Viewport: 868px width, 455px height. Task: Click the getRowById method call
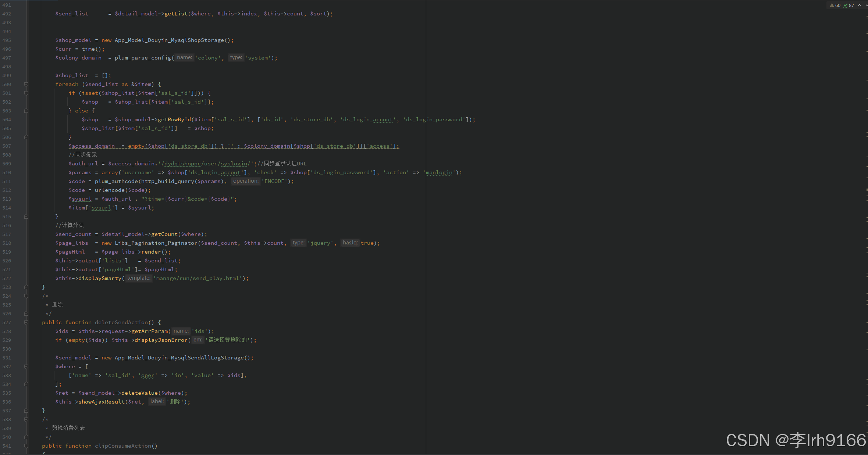tap(174, 119)
